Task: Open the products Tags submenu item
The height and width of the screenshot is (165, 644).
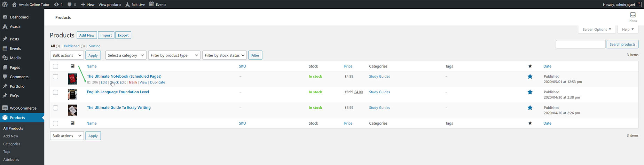Action: [x=7, y=152]
